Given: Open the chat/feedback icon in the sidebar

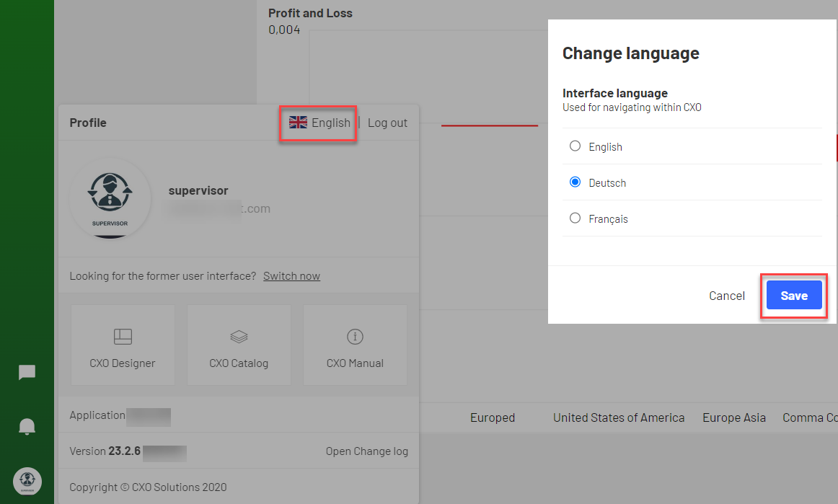Looking at the screenshot, I should click(27, 372).
